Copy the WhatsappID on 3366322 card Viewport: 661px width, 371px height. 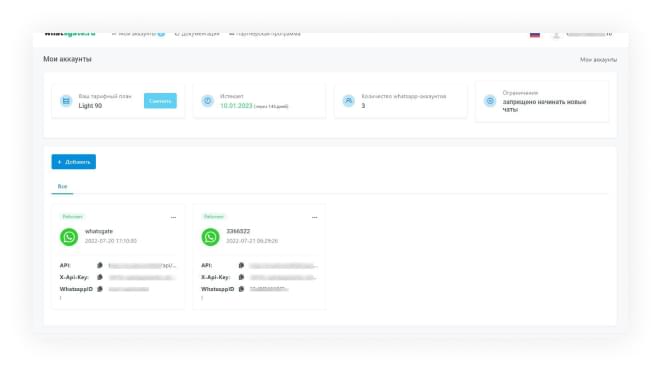click(x=241, y=289)
